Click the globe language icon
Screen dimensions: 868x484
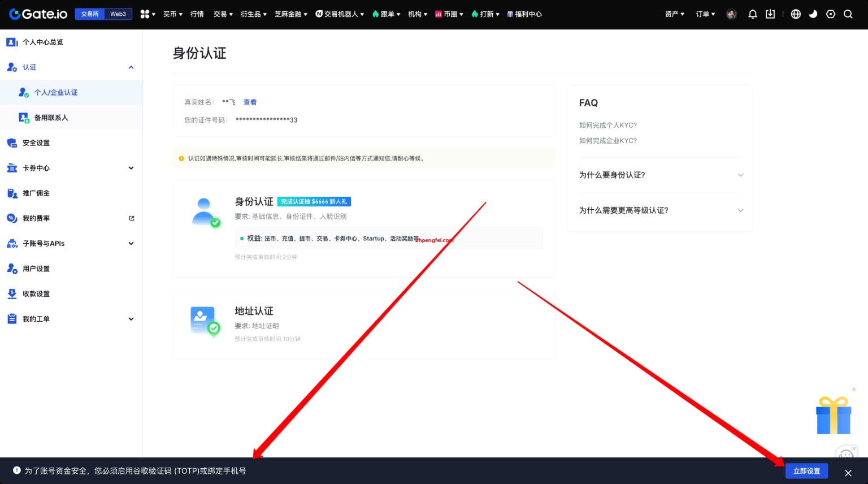(795, 14)
